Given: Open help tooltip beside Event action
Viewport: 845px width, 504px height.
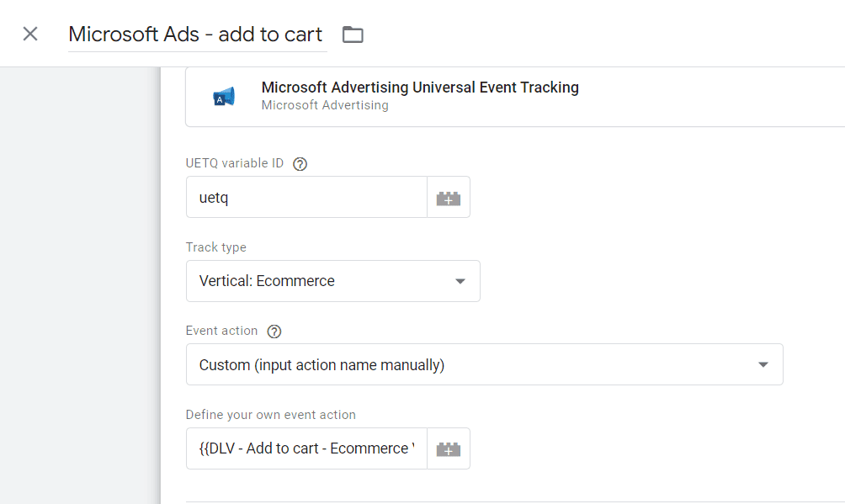Looking at the screenshot, I should pos(274,331).
